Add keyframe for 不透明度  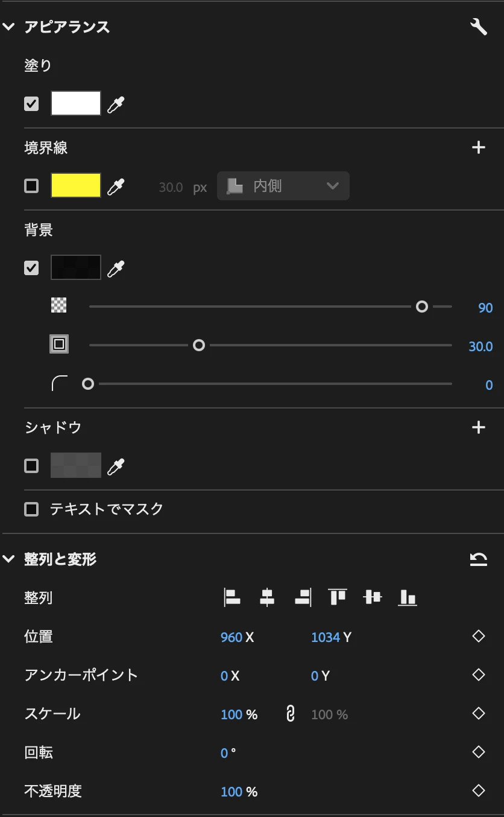click(479, 790)
